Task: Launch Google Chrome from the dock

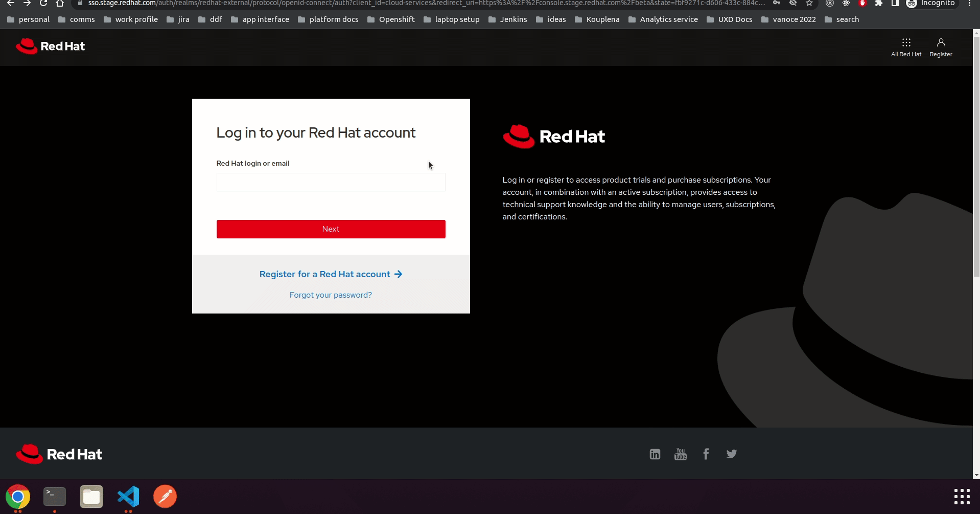Action: point(18,497)
